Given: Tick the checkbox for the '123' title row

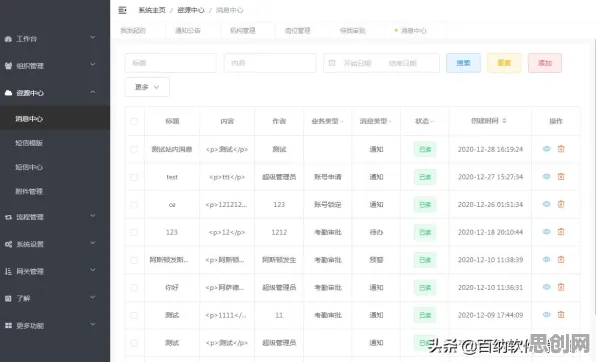Looking at the screenshot, I should coord(134,232).
